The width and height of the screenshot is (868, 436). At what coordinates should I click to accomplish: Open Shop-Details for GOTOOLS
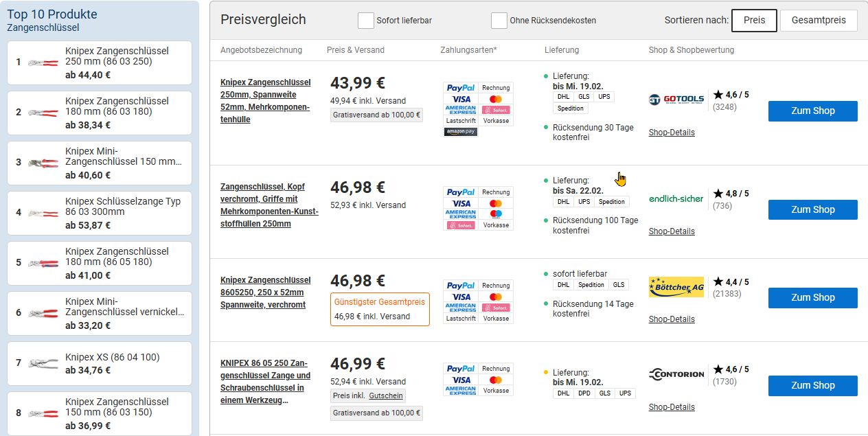(x=672, y=133)
